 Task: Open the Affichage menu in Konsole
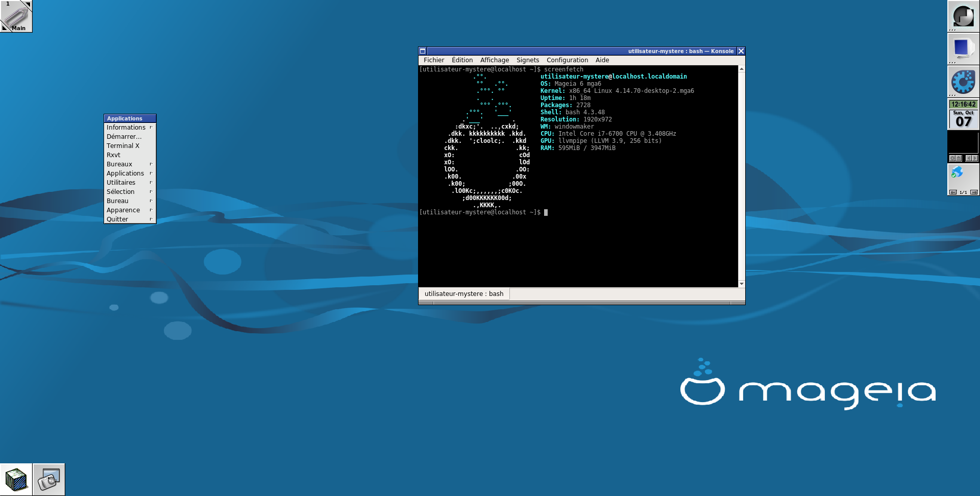[495, 60]
